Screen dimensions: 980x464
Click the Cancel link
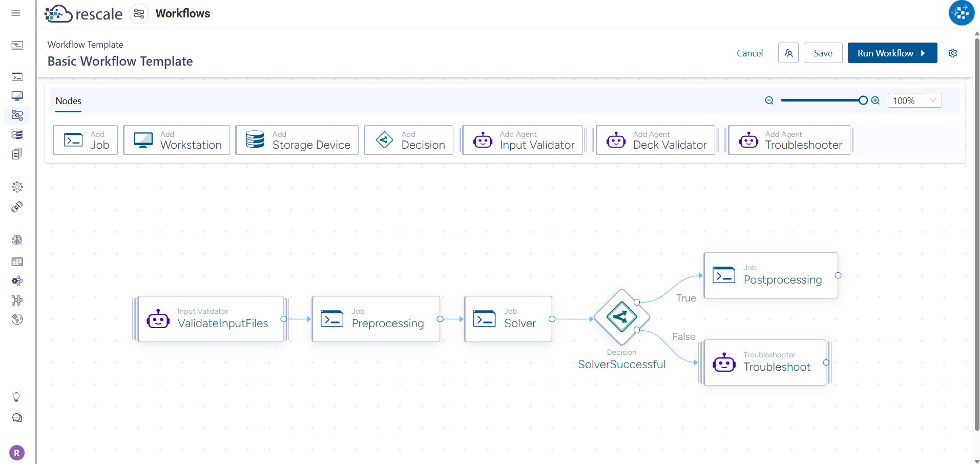[x=749, y=53]
